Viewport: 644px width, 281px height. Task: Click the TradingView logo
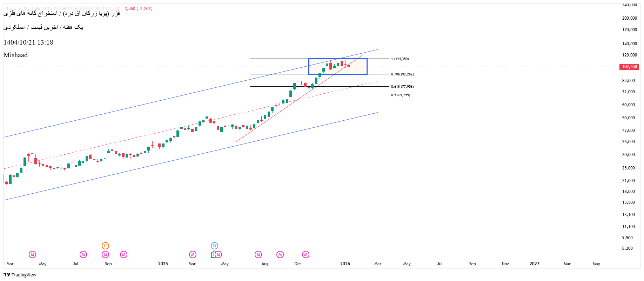tap(20, 275)
